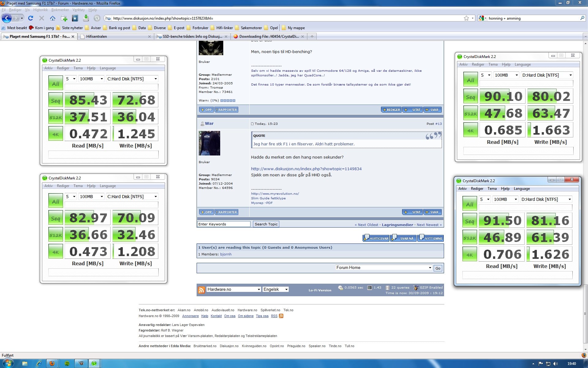Viewport: 588px width, 368px height.
Task: Open Firefox Historikk menu
Action: pos(40,10)
